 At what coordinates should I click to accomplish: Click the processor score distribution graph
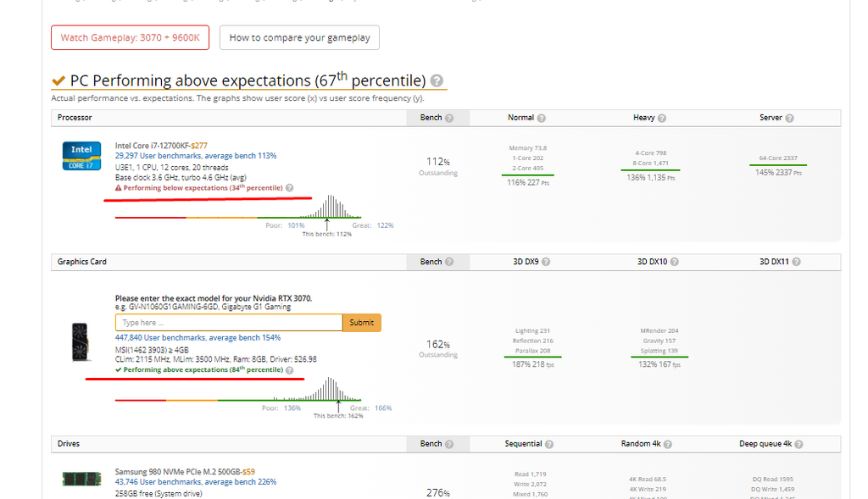click(238, 208)
